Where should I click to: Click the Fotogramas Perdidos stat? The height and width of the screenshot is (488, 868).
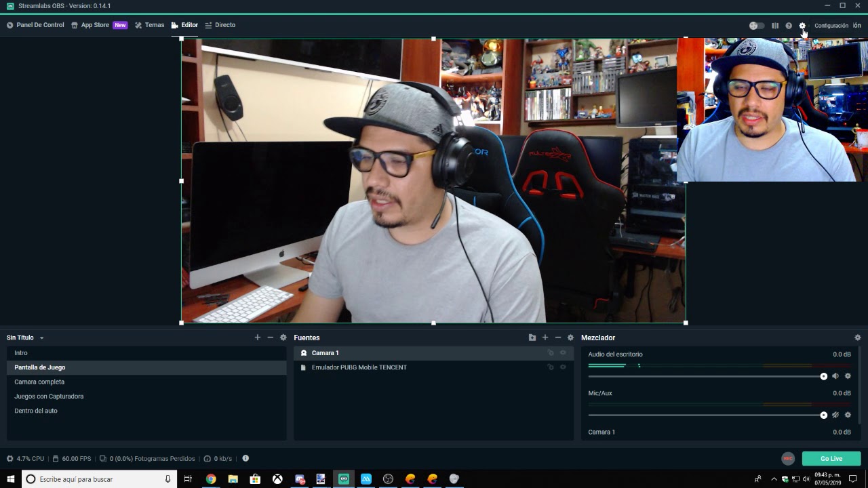click(x=147, y=459)
